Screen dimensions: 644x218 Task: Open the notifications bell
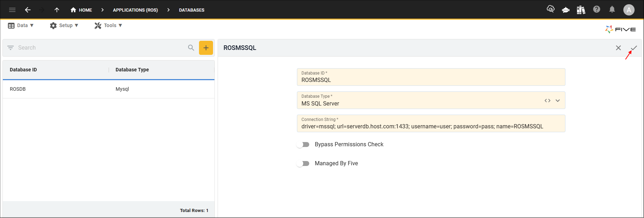click(612, 9)
